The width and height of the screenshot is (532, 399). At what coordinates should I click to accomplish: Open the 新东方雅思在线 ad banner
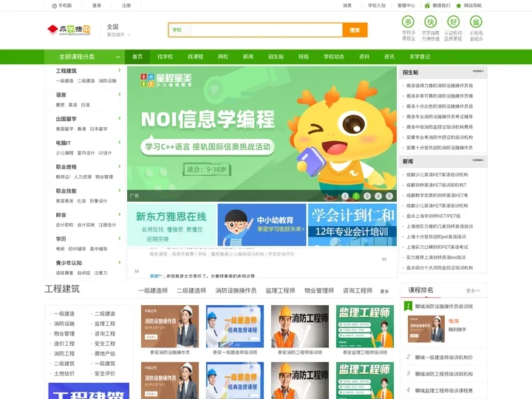pyautogui.click(x=171, y=225)
